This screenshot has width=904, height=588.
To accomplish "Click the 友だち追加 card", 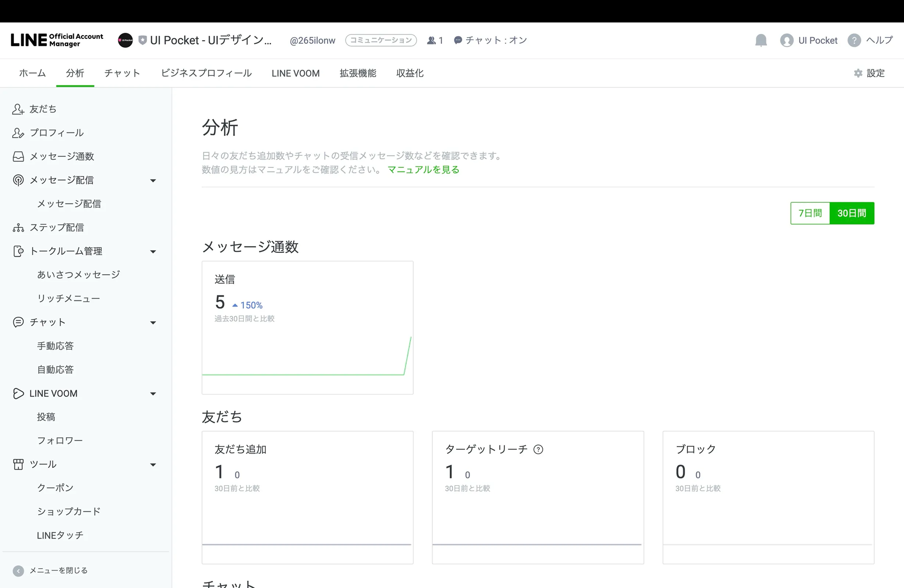I will pos(307,497).
